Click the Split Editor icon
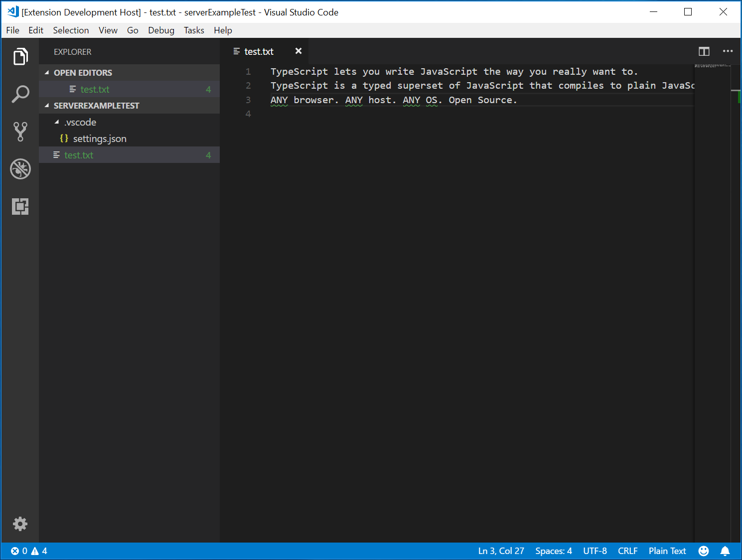 pos(704,51)
